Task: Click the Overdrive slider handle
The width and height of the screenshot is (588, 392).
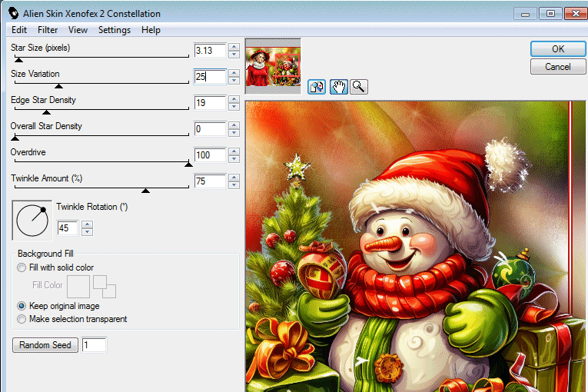Action: click(188, 164)
